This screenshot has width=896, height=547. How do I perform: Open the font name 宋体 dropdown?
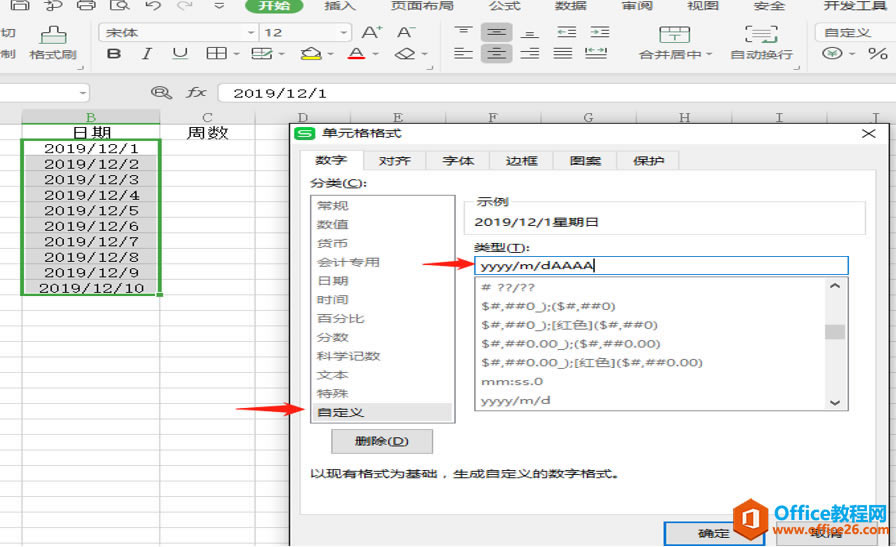251,33
